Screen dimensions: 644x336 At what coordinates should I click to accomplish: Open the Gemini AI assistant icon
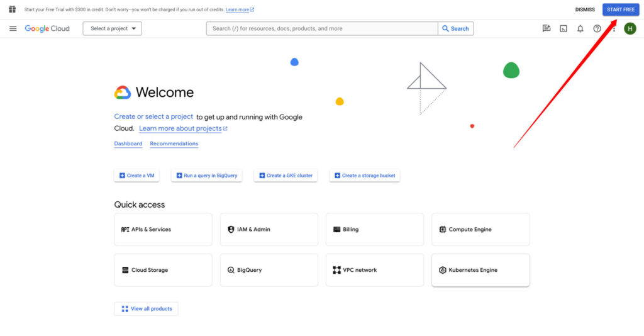pyautogui.click(x=547, y=28)
